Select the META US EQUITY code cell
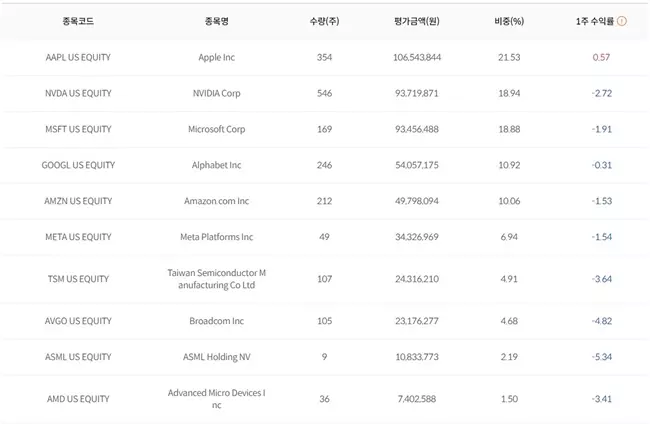This screenshot has width=650, height=424. 78,237
